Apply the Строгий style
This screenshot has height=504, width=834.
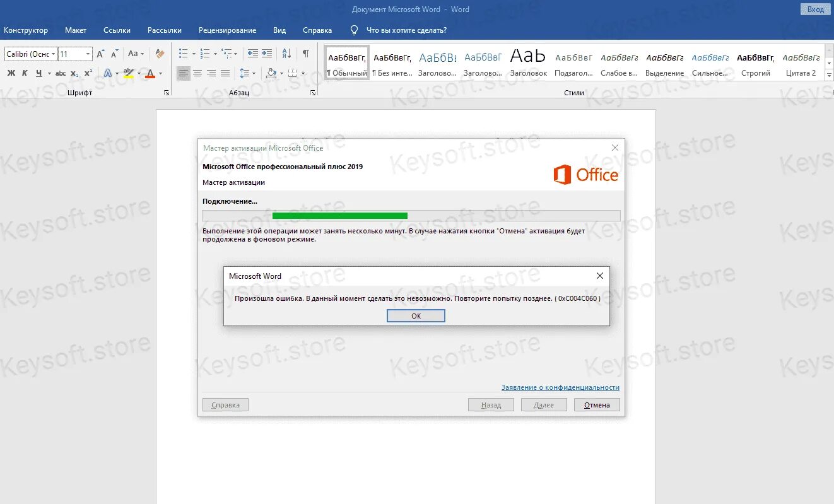(x=756, y=62)
